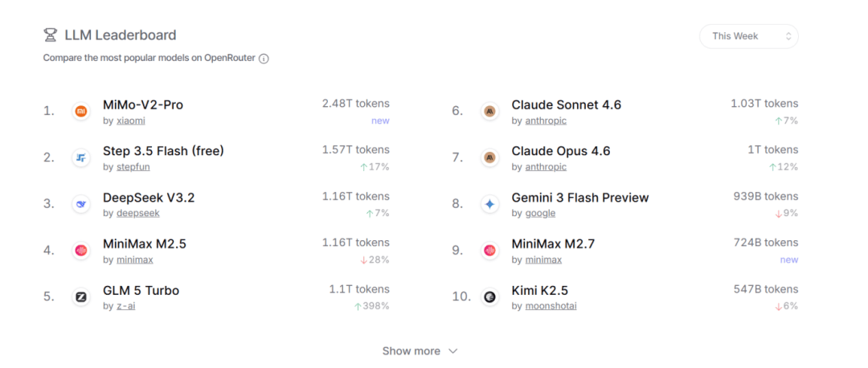Screen dimensions: 868x368
Task: Click the MiniMax M2.7 logo icon
Action: [489, 251]
